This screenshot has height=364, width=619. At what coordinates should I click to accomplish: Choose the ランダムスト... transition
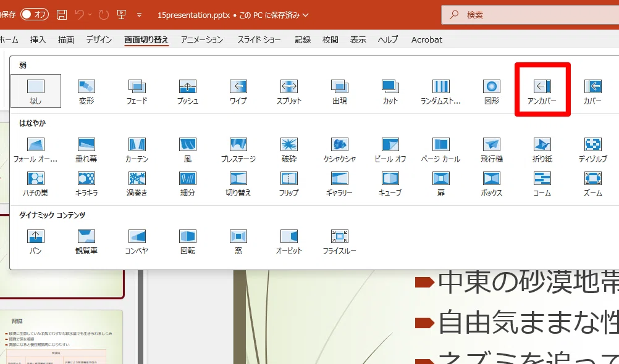tap(441, 91)
